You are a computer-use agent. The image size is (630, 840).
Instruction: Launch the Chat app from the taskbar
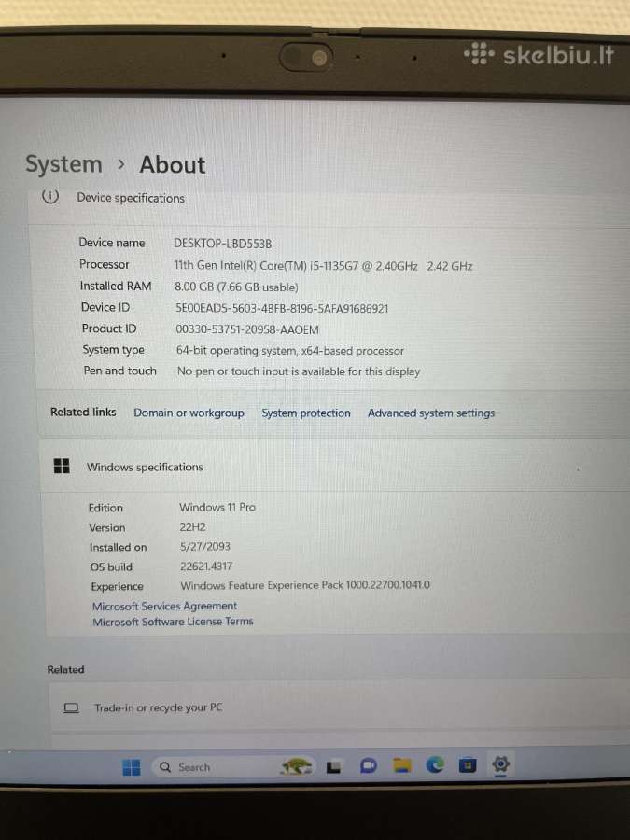point(368,766)
